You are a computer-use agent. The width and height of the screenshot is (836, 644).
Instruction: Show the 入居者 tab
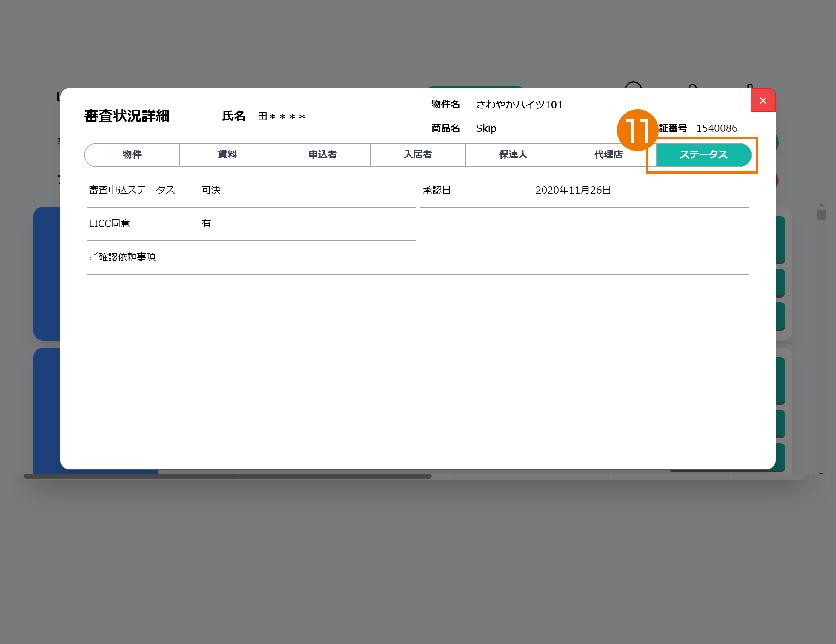coord(418,155)
